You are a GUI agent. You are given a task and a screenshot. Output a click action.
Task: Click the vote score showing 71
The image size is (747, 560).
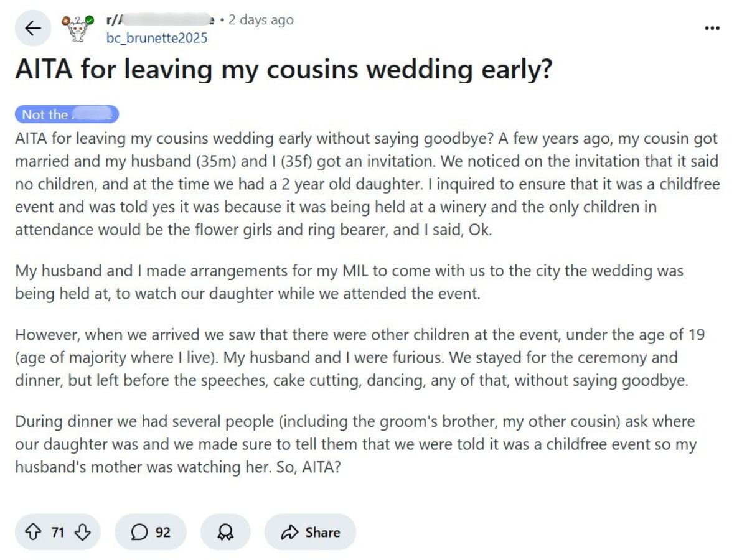(x=58, y=532)
